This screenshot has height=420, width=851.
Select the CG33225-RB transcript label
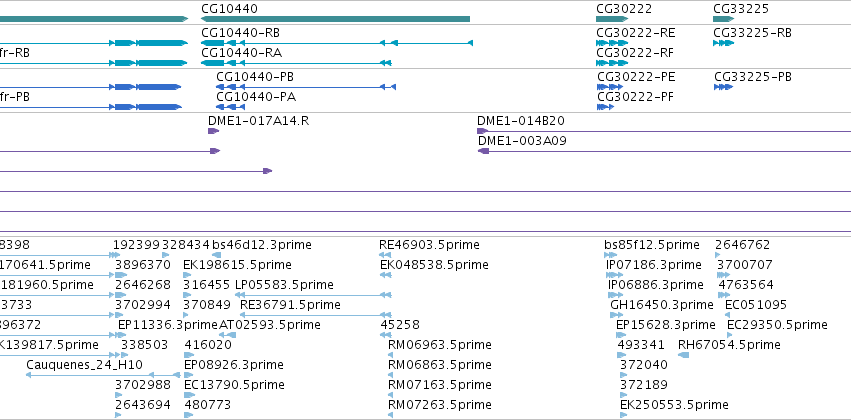[x=752, y=33]
